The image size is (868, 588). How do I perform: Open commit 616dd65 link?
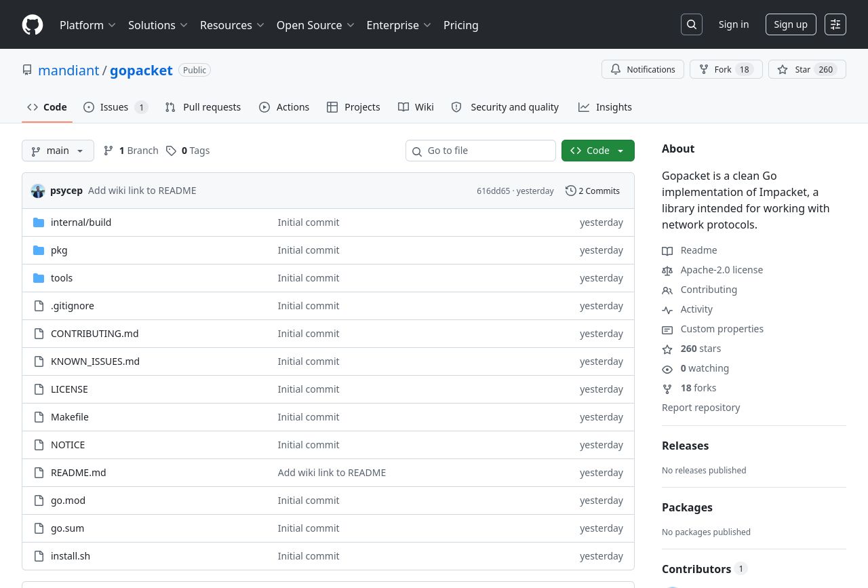click(x=493, y=191)
